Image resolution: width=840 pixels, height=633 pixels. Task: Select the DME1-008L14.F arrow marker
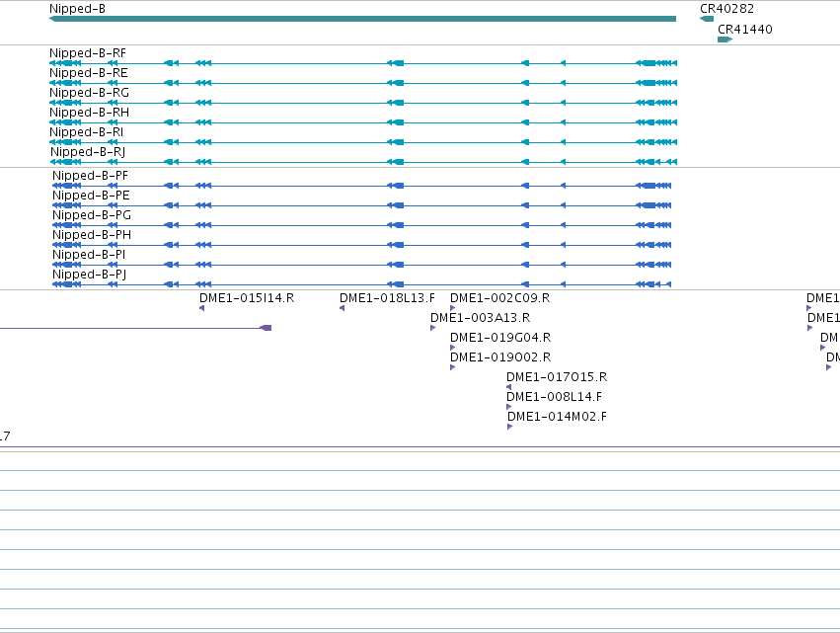509,407
